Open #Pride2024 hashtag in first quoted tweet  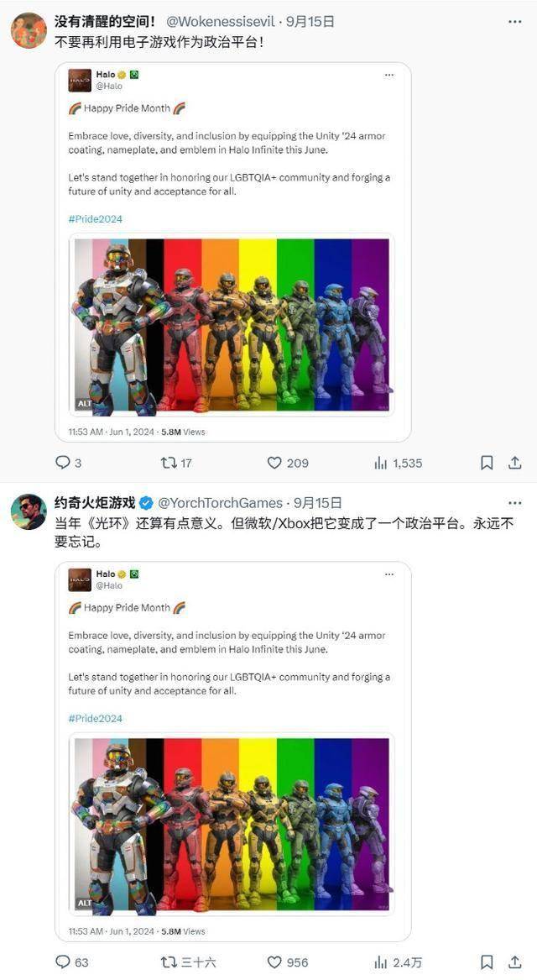(95, 218)
